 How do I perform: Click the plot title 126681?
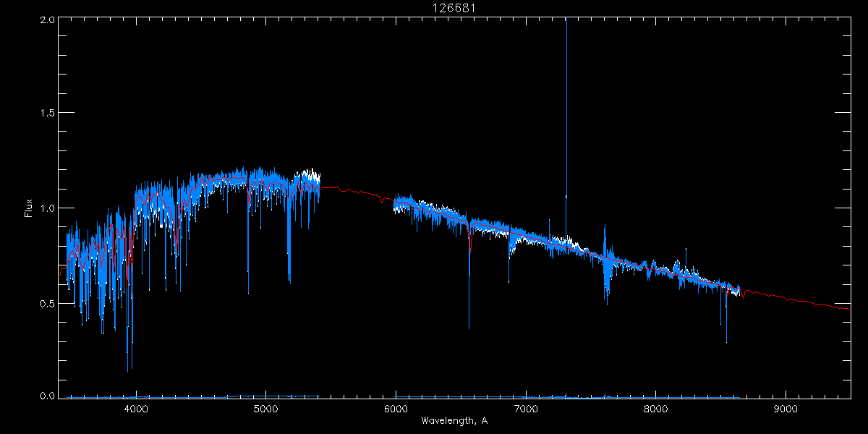click(454, 8)
